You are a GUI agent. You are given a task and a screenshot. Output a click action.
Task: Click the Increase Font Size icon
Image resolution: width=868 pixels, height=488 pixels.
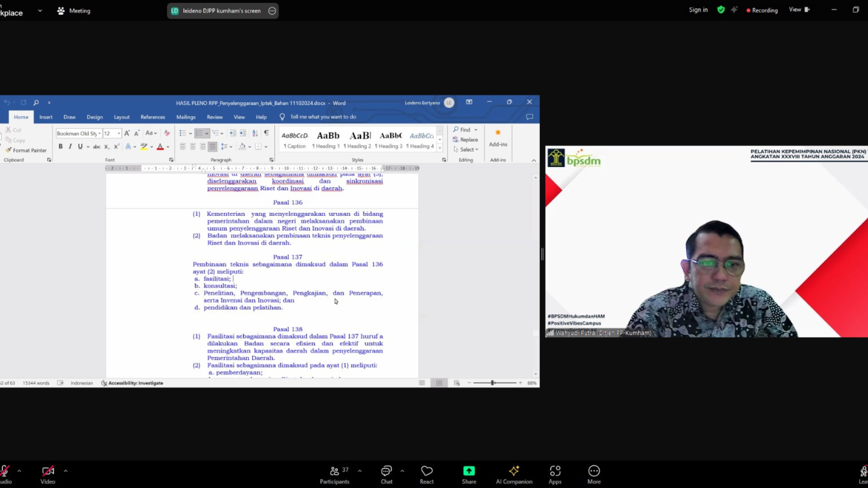click(127, 133)
